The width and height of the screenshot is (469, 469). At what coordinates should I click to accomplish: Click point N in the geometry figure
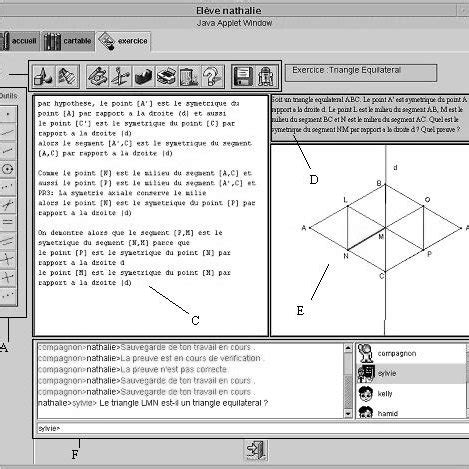point(348,250)
